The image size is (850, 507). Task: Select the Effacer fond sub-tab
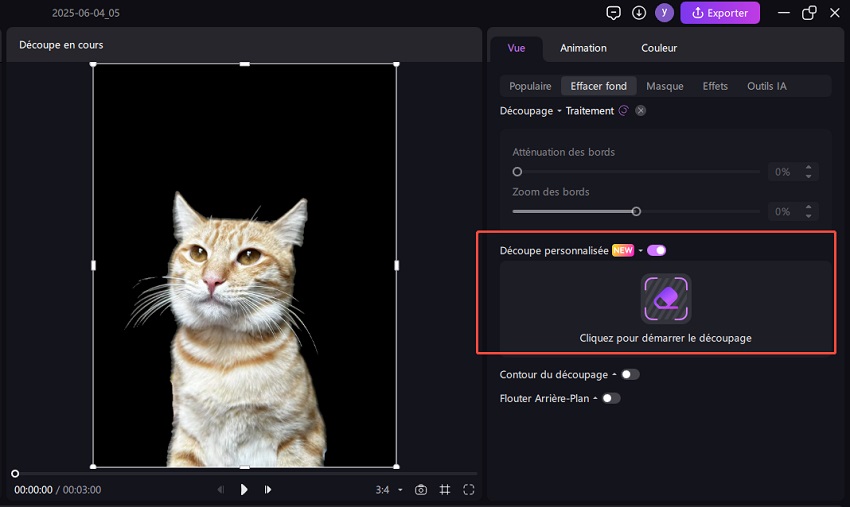click(x=598, y=86)
